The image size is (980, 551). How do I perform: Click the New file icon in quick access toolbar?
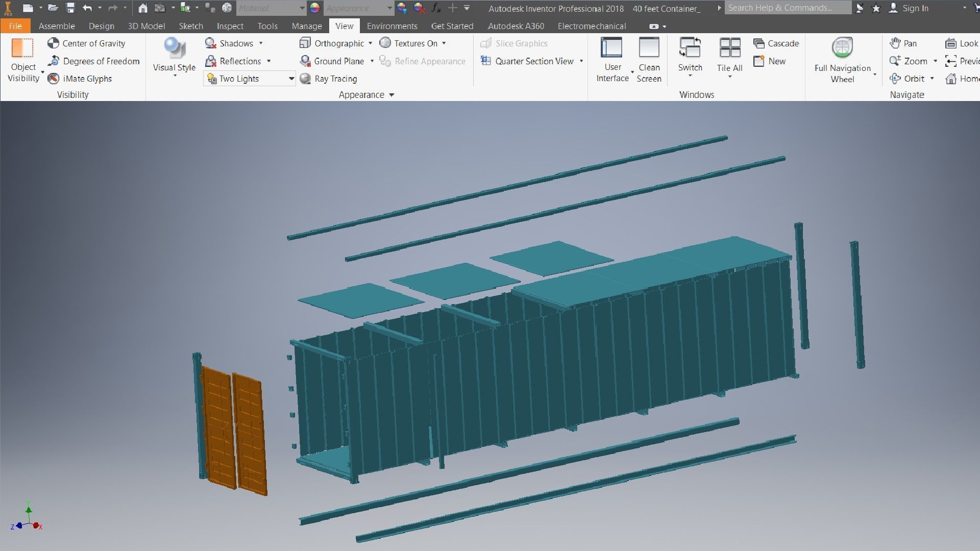click(x=28, y=8)
